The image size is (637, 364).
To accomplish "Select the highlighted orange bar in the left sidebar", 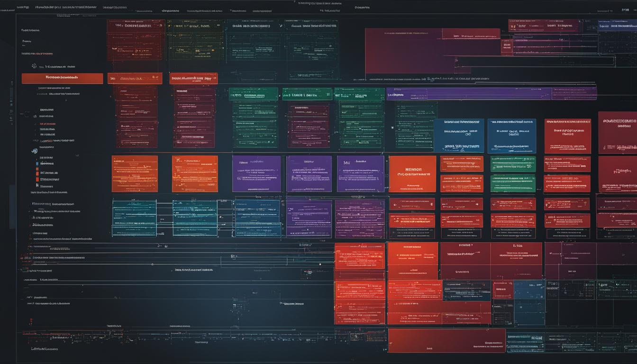I will tap(62, 78).
